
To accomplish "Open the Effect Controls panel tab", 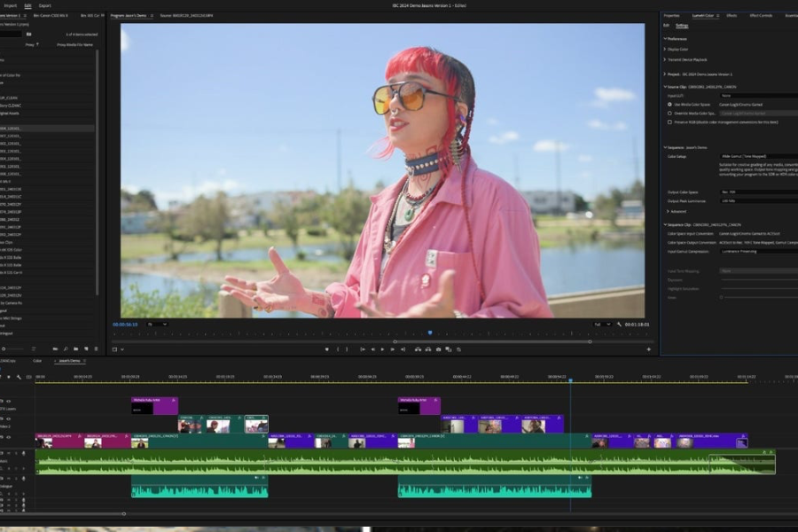I will point(761,16).
